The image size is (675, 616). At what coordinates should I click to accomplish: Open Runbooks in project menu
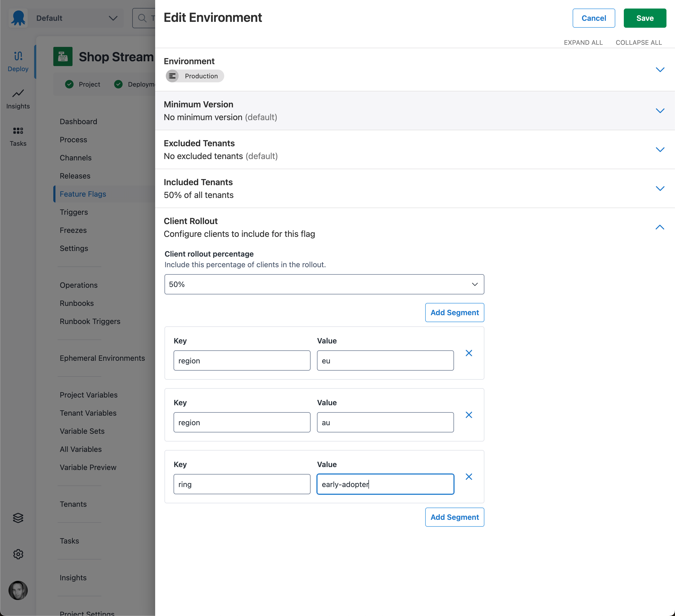(x=77, y=303)
